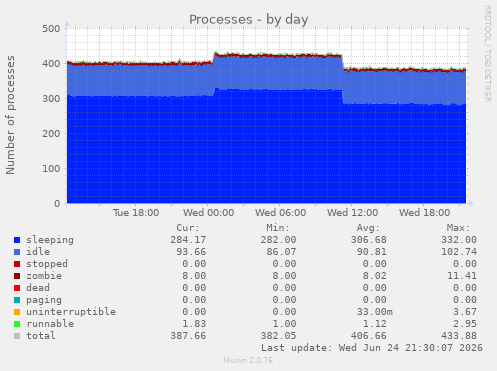Viewport: 497px width, 371px height.
Task: Click the 'Last update' timestamp text
Action: tap(372, 348)
